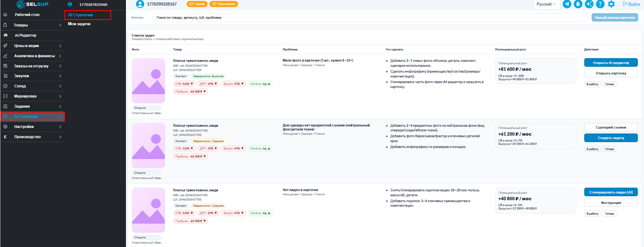Open the Русский language dropdown
This screenshot has width=644, height=247.
(546, 4)
